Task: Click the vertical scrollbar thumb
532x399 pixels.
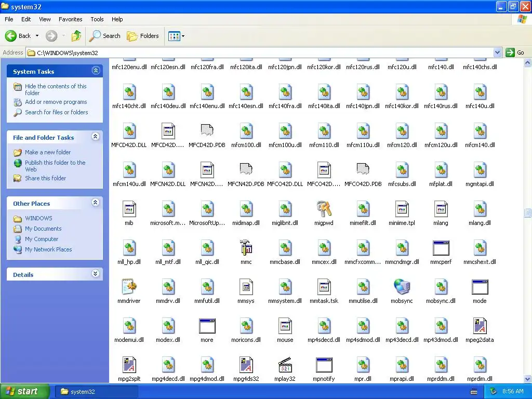Action: (527, 212)
